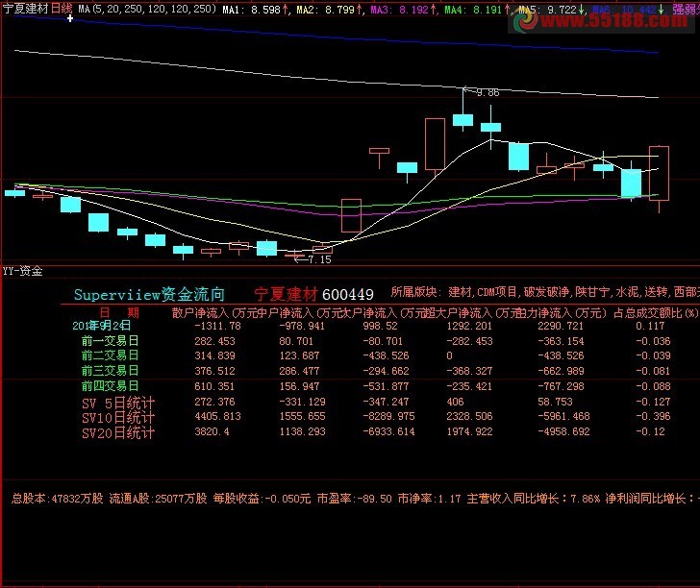Click the 日线 period label

point(62,9)
